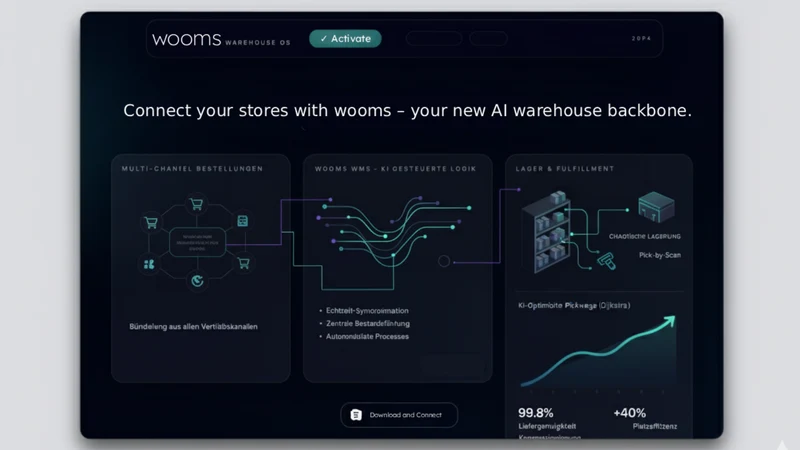Click the LAGER & FULFILLMENT card header
This screenshot has width=800, height=450.
coord(565,169)
